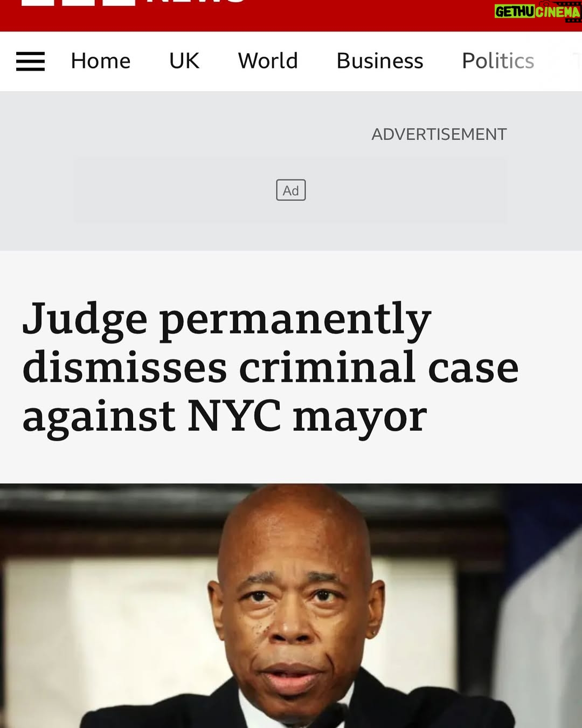Viewport: 582px width, 728px height.
Task: Click the words NYC mayor in the headline
Action: click(307, 416)
